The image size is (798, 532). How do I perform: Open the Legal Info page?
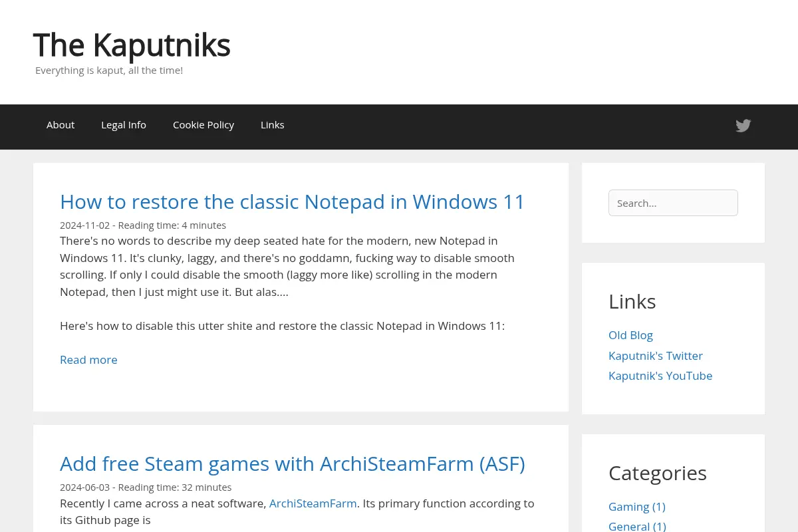(124, 125)
